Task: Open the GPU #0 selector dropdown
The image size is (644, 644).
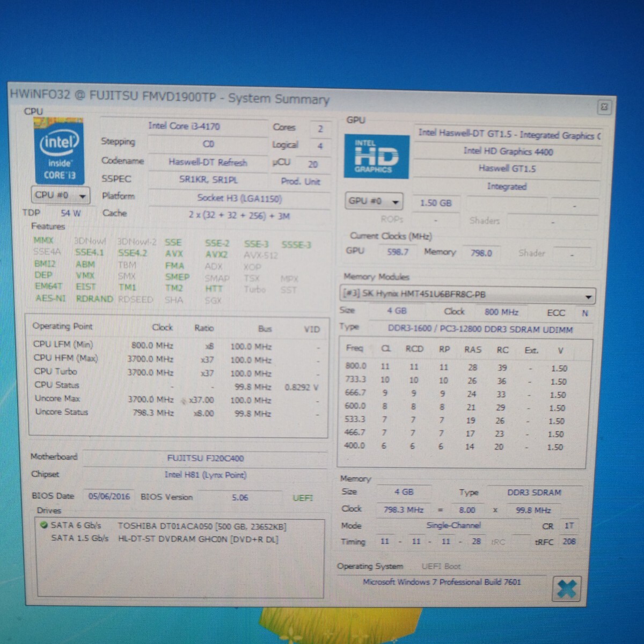Action: click(374, 201)
